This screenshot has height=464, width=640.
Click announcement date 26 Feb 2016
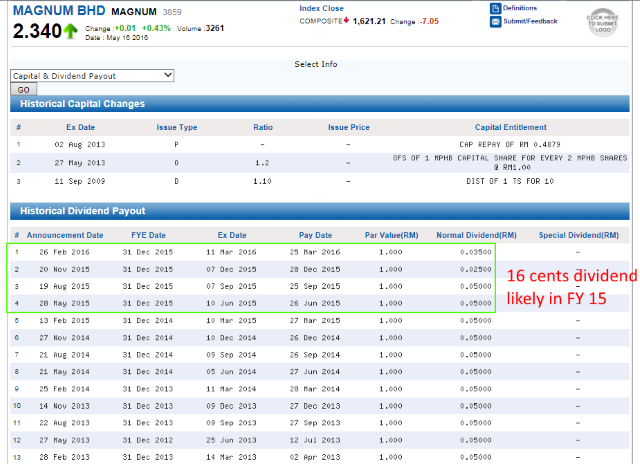pyautogui.click(x=64, y=252)
